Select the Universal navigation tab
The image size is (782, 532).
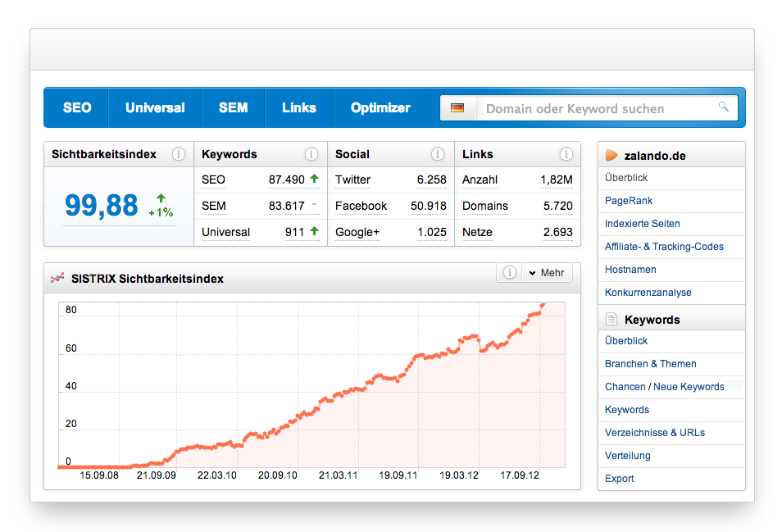155,108
